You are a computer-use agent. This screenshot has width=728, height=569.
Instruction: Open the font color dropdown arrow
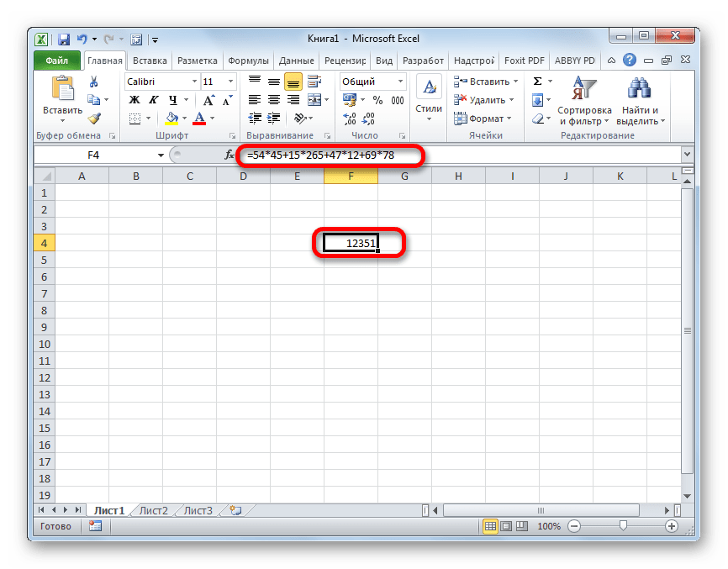[x=212, y=119]
